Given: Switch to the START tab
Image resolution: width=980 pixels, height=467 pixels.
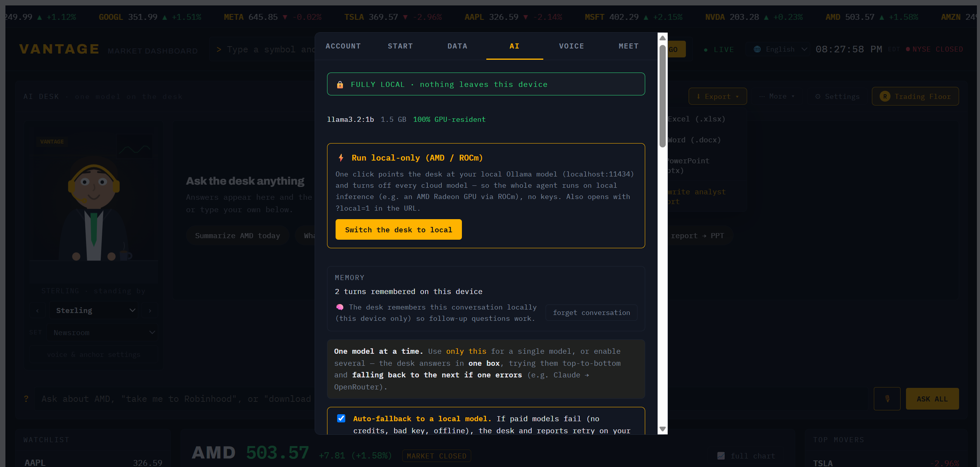Looking at the screenshot, I should 400,46.
